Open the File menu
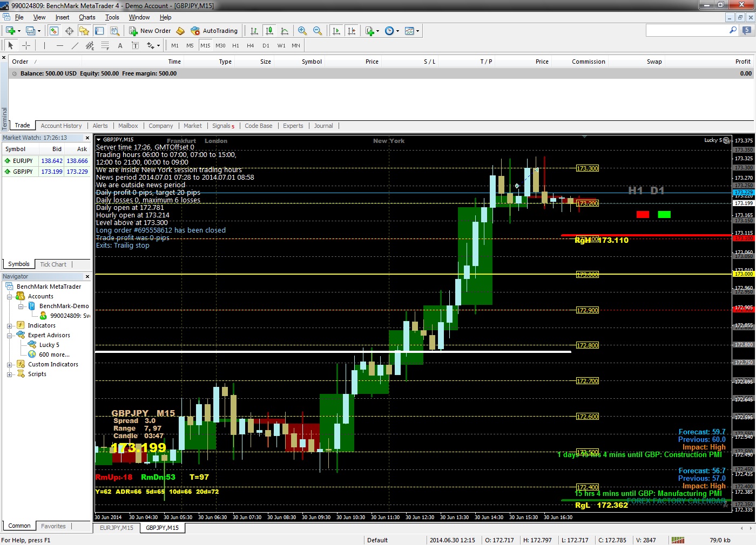This screenshot has width=756, height=545. 19,17
